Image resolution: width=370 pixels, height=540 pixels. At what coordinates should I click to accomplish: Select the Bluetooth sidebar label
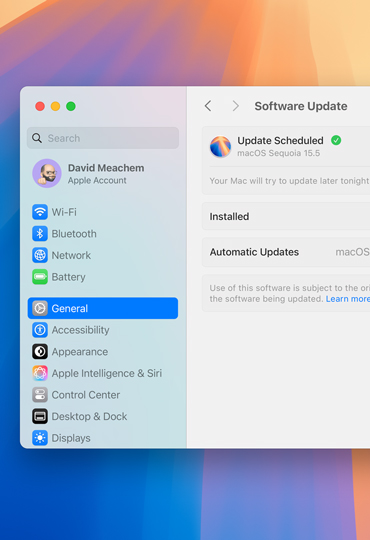tap(74, 233)
